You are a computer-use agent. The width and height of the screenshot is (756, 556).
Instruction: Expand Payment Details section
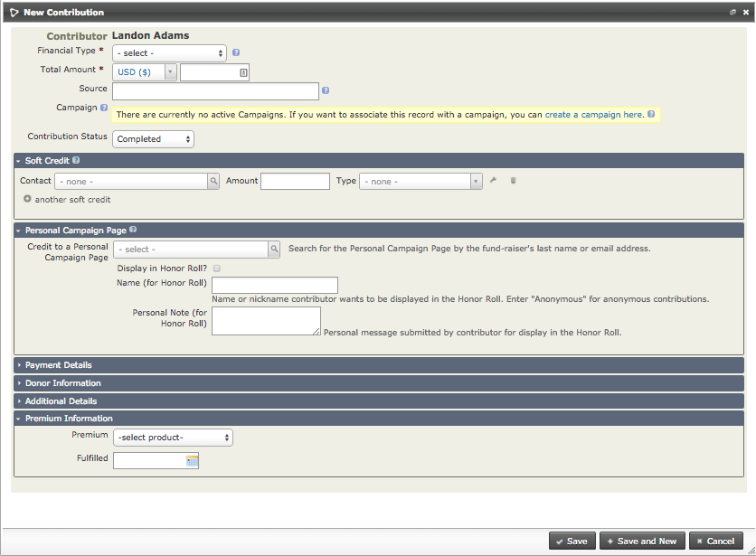58,365
